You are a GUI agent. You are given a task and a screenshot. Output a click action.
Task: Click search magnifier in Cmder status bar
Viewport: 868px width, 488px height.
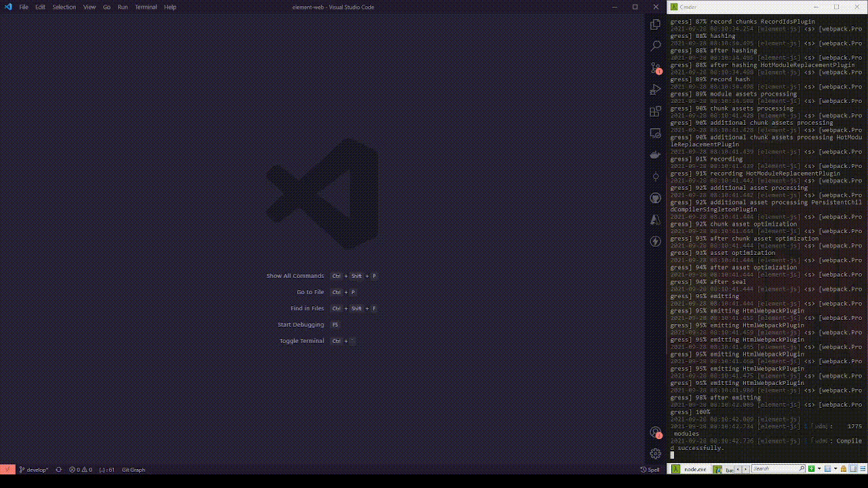pos(802,468)
